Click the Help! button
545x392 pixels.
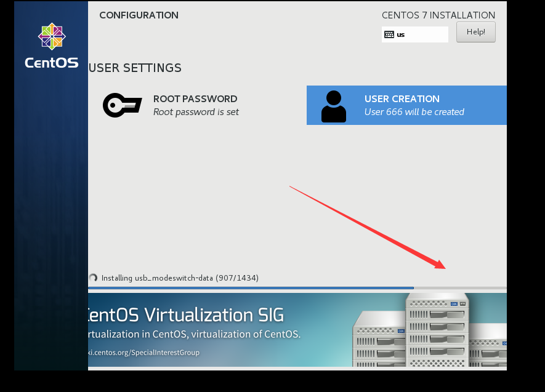click(x=475, y=32)
